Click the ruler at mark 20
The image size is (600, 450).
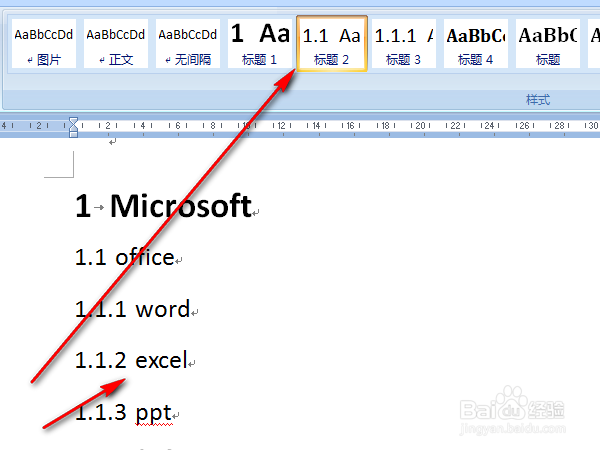pyautogui.click(x=421, y=126)
